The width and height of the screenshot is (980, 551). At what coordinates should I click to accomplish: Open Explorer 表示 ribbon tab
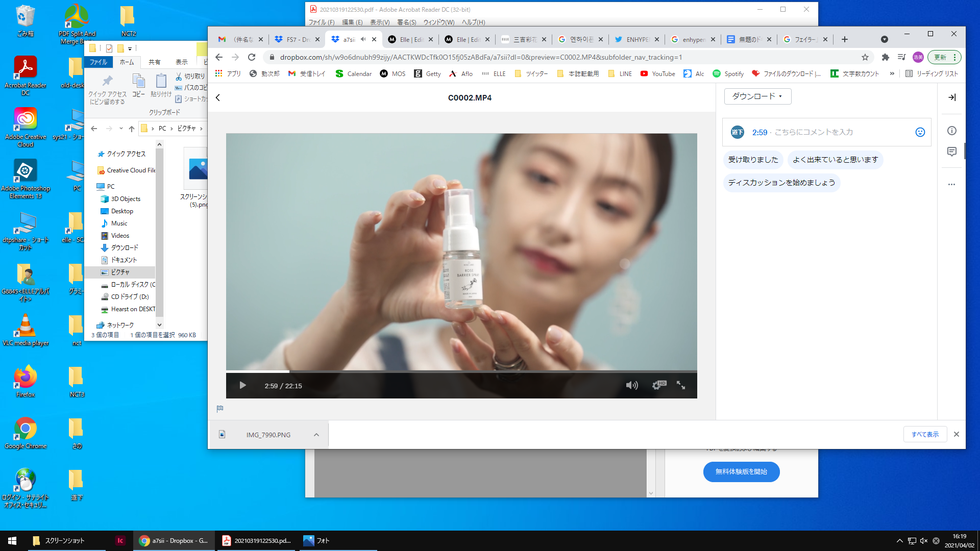[181, 62]
